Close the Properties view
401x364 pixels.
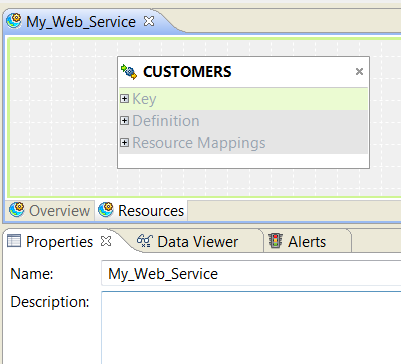click(x=106, y=241)
